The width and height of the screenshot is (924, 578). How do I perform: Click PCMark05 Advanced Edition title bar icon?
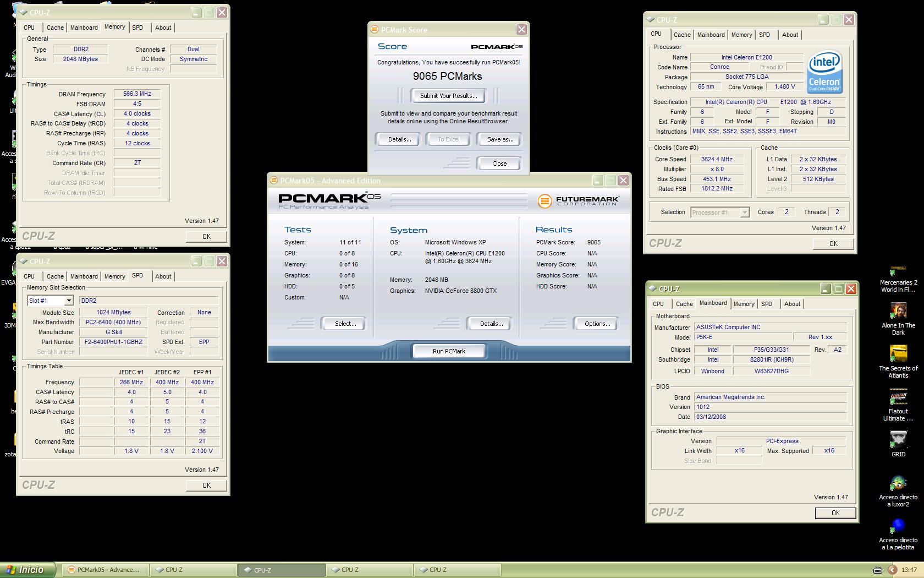pyautogui.click(x=274, y=181)
